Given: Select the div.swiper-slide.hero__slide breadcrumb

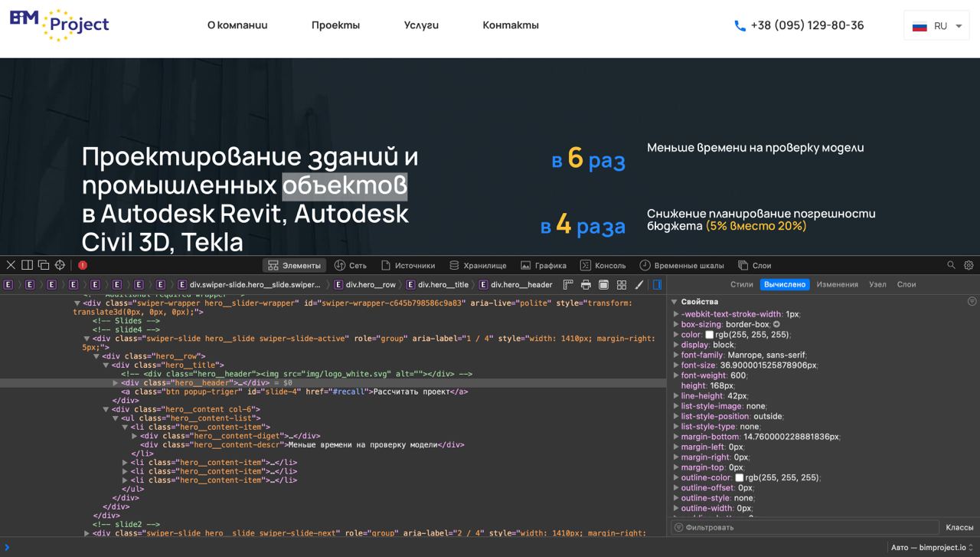Looking at the screenshot, I should tap(250, 284).
